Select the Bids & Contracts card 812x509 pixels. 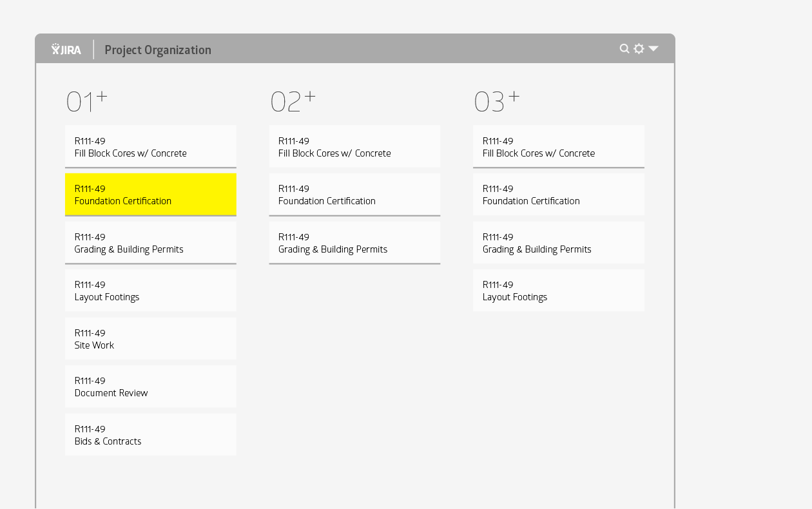point(151,435)
